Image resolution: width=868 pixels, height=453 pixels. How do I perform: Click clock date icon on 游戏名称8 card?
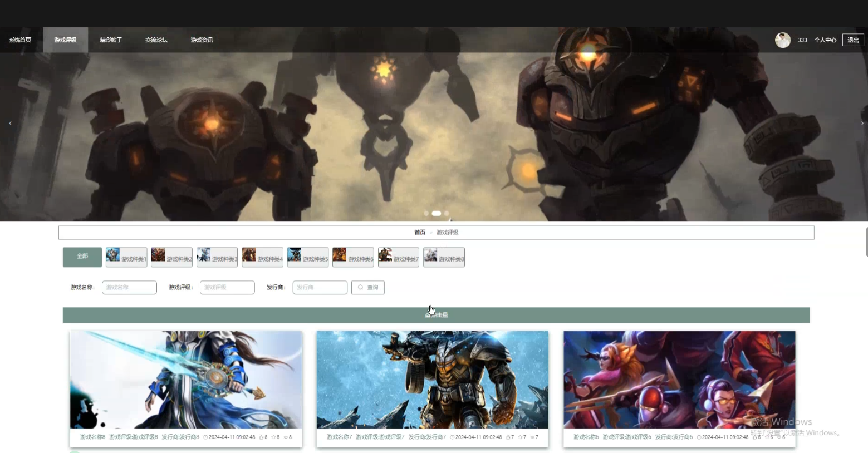pyautogui.click(x=205, y=437)
